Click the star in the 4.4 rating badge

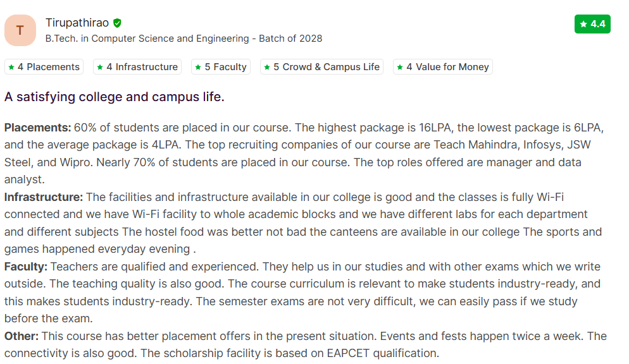(583, 24)
